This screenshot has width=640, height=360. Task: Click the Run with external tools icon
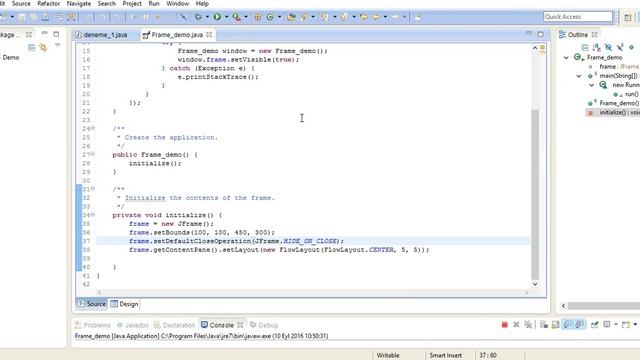coord(236,17)
